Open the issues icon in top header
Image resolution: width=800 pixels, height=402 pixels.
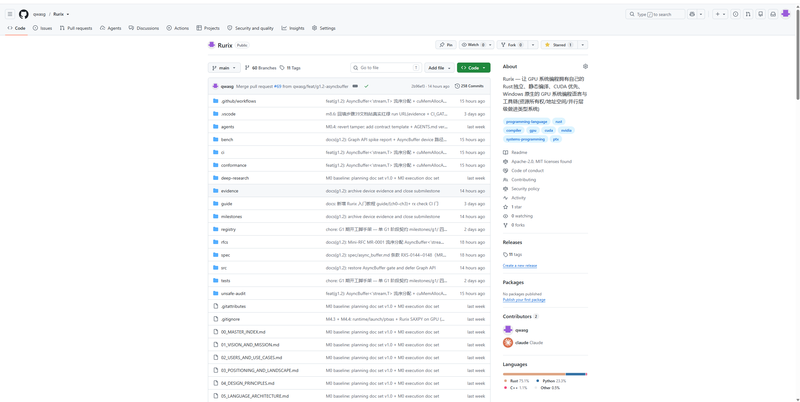pyautogui.click(x=735, y=14)
